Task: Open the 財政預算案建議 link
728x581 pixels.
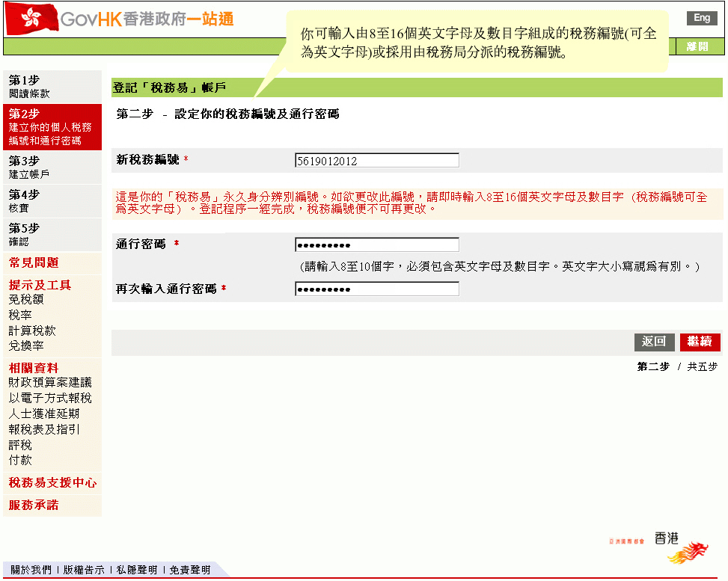Action: click(50, 382)
